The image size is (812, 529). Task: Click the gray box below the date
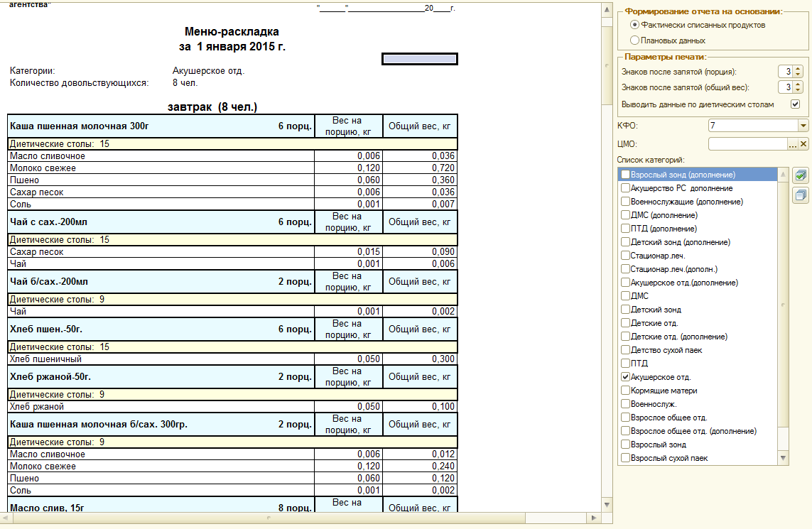419,59
